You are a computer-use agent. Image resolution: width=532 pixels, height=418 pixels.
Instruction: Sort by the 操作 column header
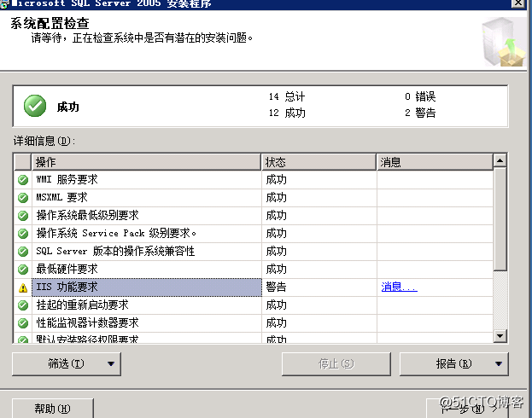pos(146,162)
